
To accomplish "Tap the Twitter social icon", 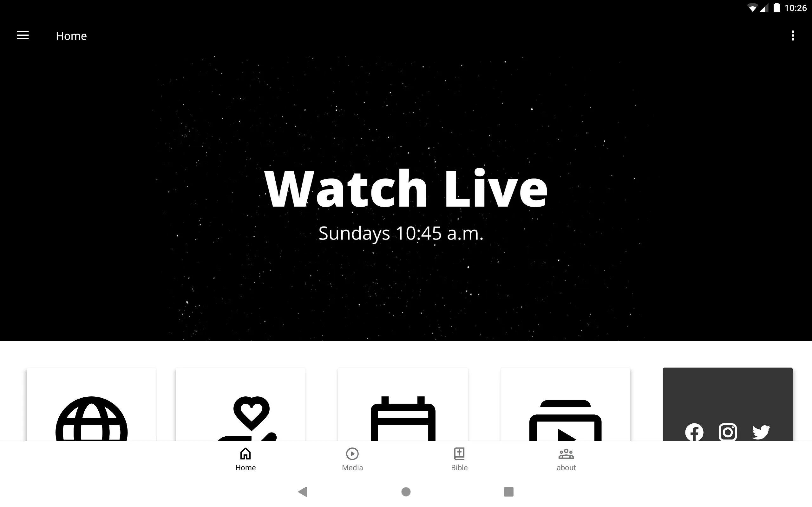I will click(761, 432).
